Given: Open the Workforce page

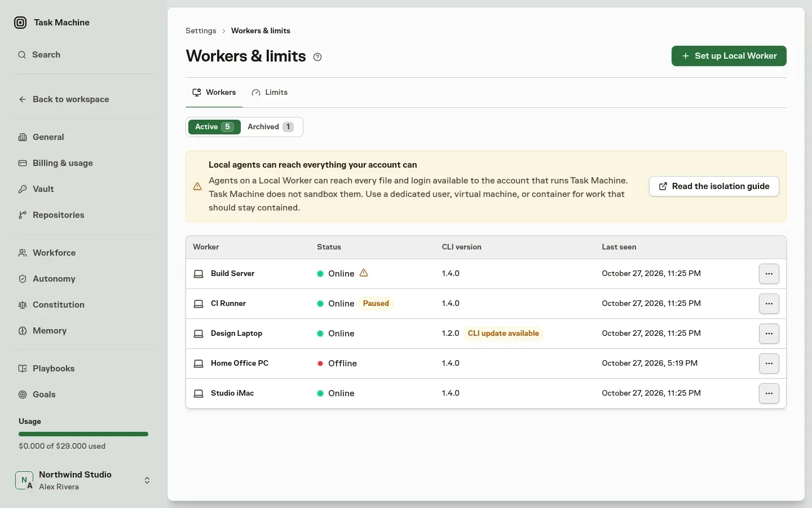Looking at the screenshot, I should coord(83,253).
